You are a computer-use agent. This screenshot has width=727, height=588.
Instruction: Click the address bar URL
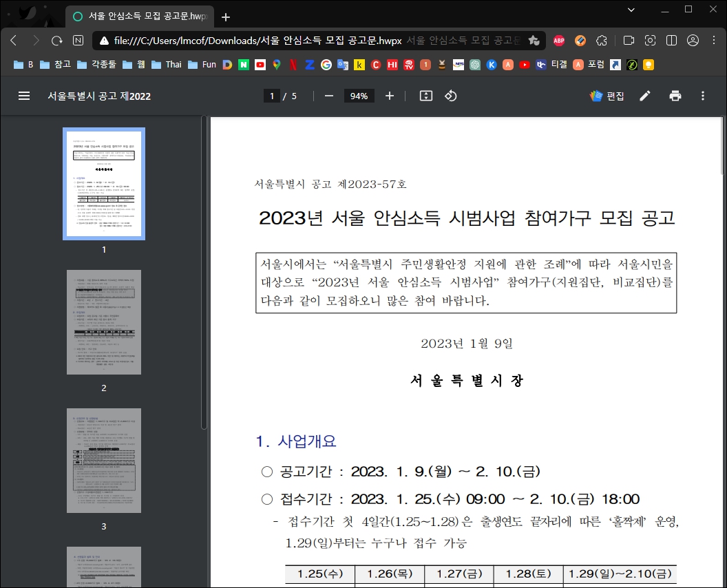257,41
